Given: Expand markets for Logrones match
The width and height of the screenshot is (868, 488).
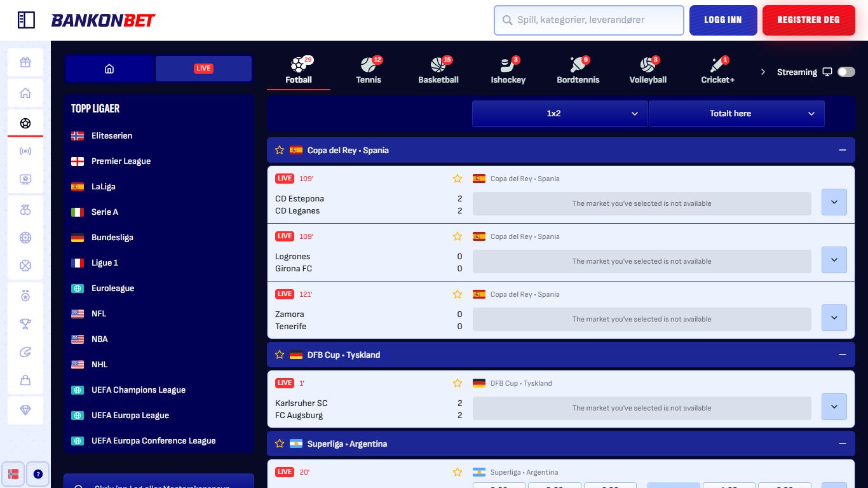Looking at the screenshot, I should [834, 260].
